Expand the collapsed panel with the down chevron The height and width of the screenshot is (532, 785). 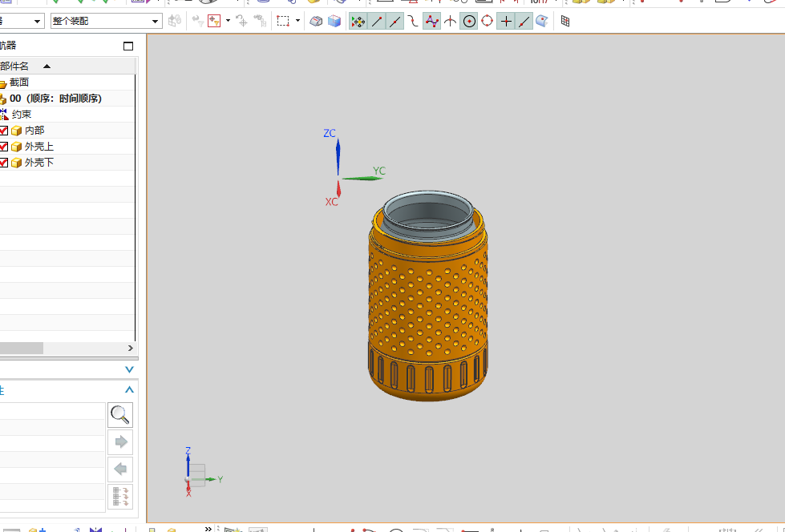point(129,369)
